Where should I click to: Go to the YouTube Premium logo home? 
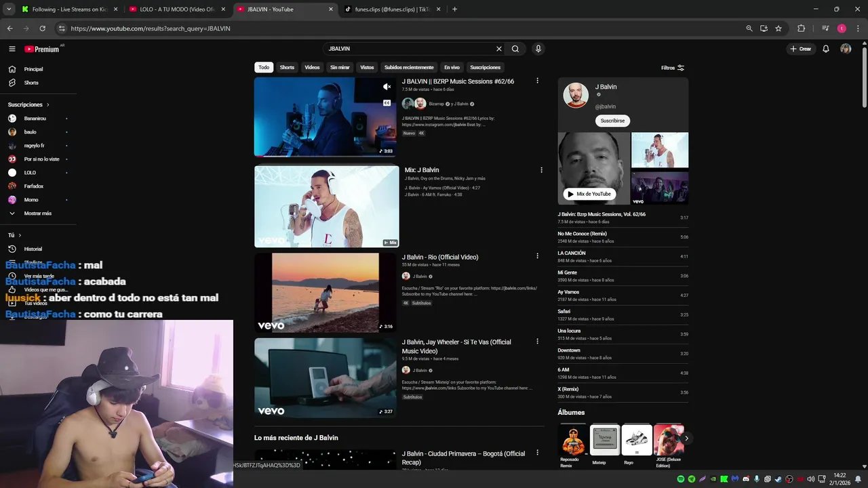[42, 49]
